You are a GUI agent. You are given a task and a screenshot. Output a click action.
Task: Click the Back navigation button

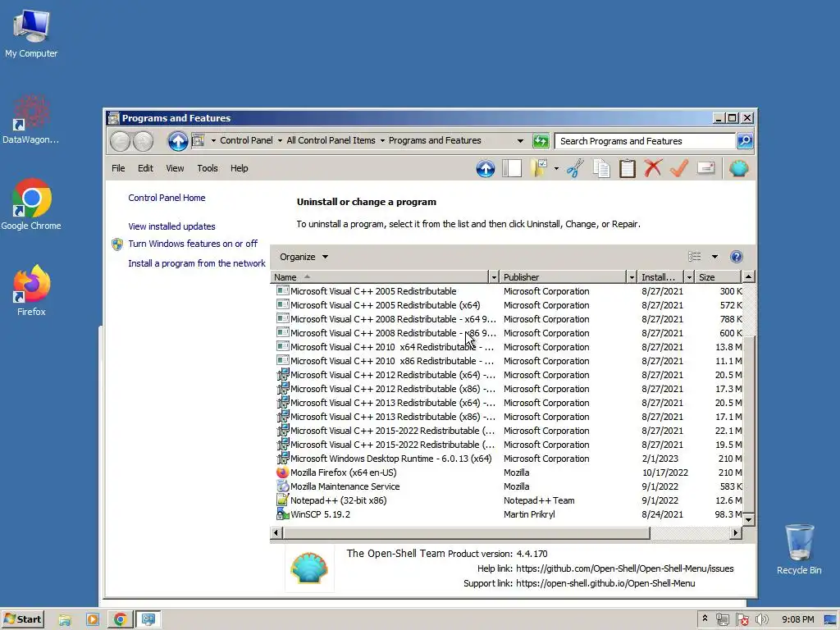(x=120, y=141)
